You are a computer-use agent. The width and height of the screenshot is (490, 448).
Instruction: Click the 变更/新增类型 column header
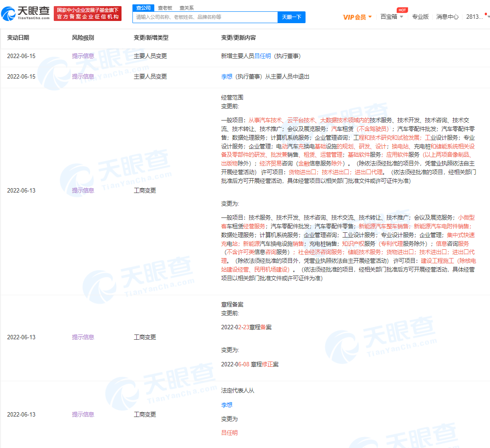pos(151,38)
